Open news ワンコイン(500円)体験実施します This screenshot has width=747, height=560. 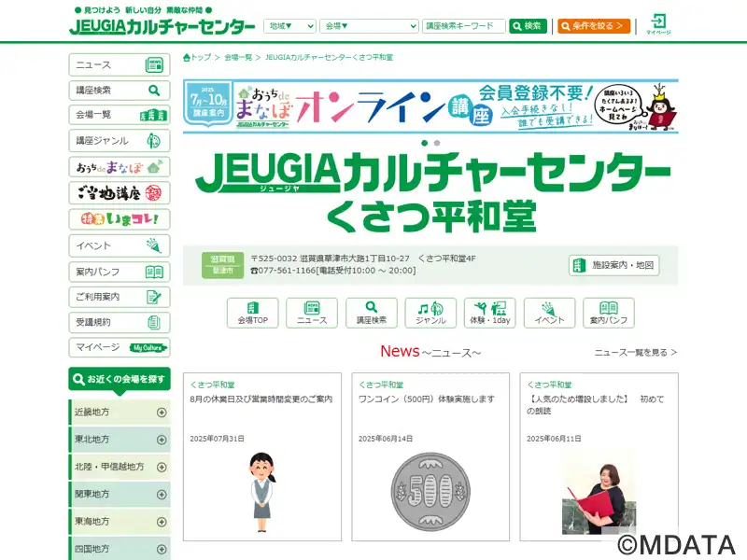point(427,399)
